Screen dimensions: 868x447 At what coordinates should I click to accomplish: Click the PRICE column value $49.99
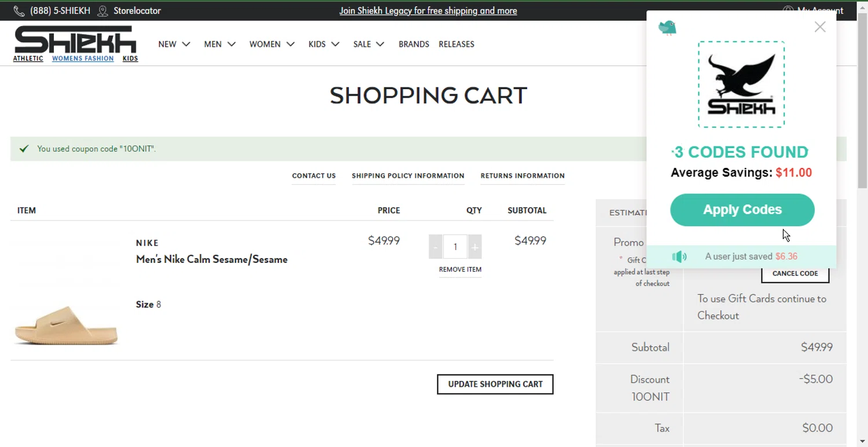(x=384, y=241)
